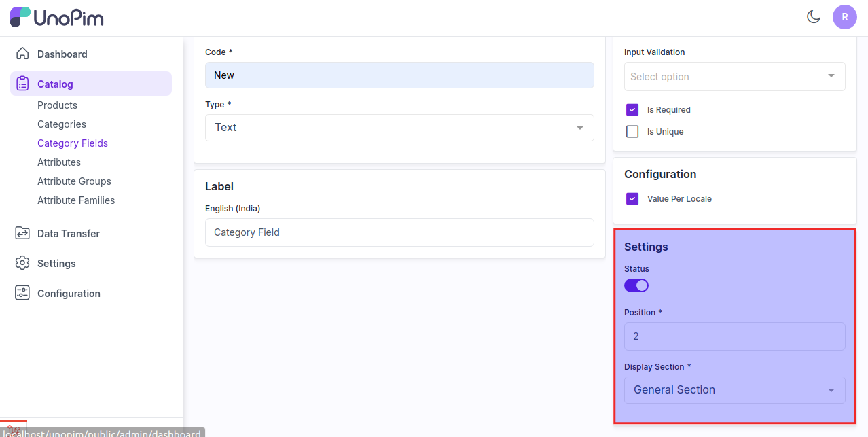Uncheck the Is Required checkbox
Screen dimensions: 868x437
(632, 109)
